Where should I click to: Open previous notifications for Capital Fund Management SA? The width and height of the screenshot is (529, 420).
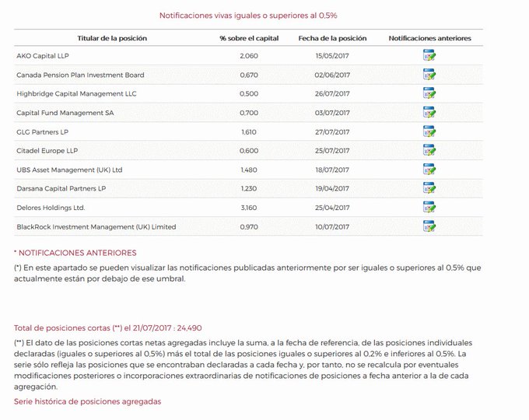pyautogui.click(x=429, y=112)
